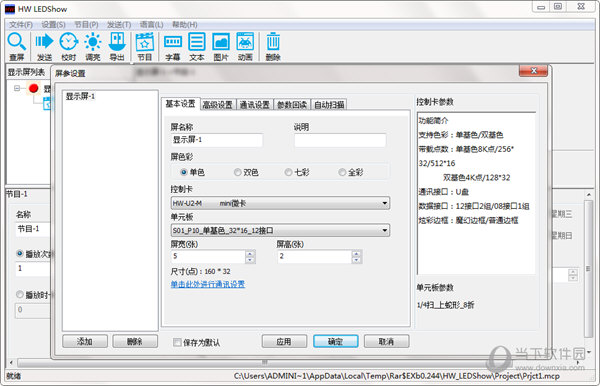Viewport: 600px width, 386px height.
Task: Click the 屏名称 input field
Action: coord(217,140)
